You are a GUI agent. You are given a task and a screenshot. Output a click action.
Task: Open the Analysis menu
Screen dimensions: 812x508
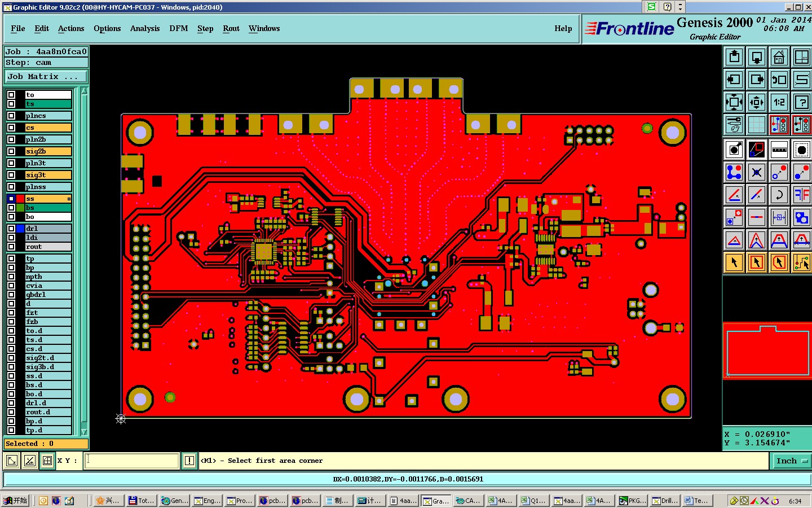click(x=145, y=28)
